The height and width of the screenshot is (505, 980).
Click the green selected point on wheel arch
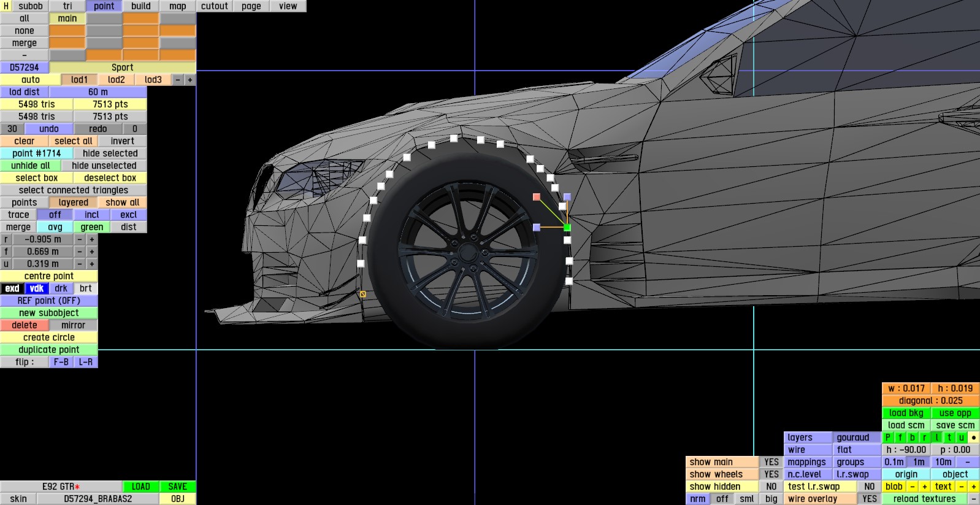click(x=567, y=228)
